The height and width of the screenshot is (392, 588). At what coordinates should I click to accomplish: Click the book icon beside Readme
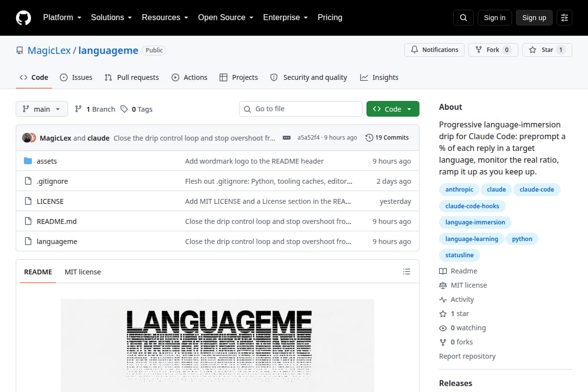point(443,271)
